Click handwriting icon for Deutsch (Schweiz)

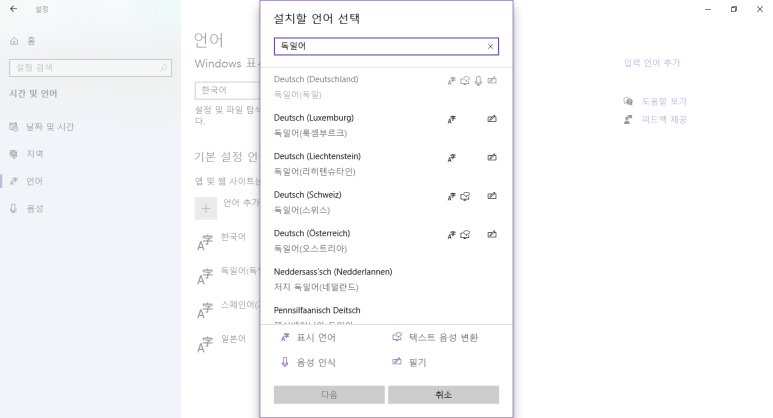[492, 196]
